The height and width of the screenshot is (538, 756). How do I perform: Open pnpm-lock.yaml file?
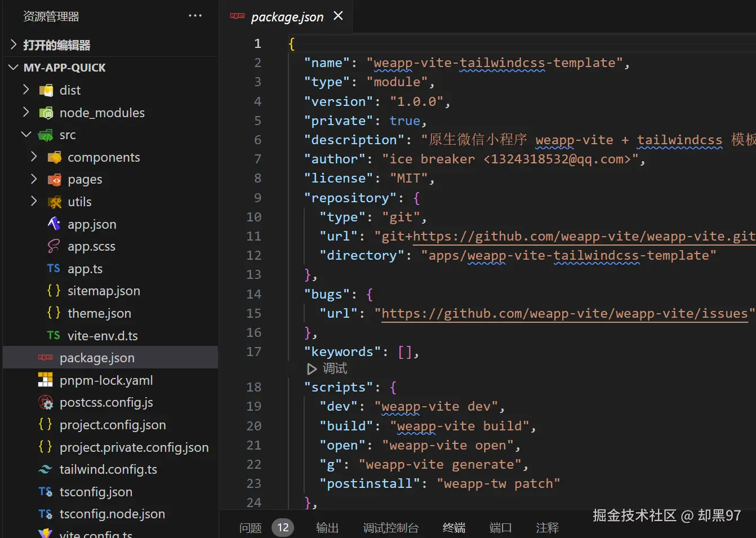pyautogui.click(x=106, y=380)
